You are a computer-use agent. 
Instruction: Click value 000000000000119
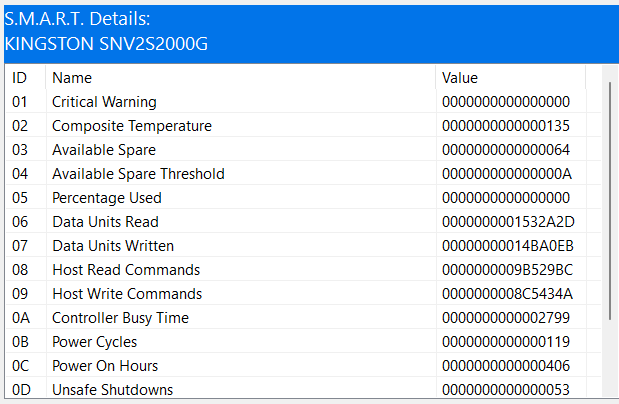pos(506,342)
